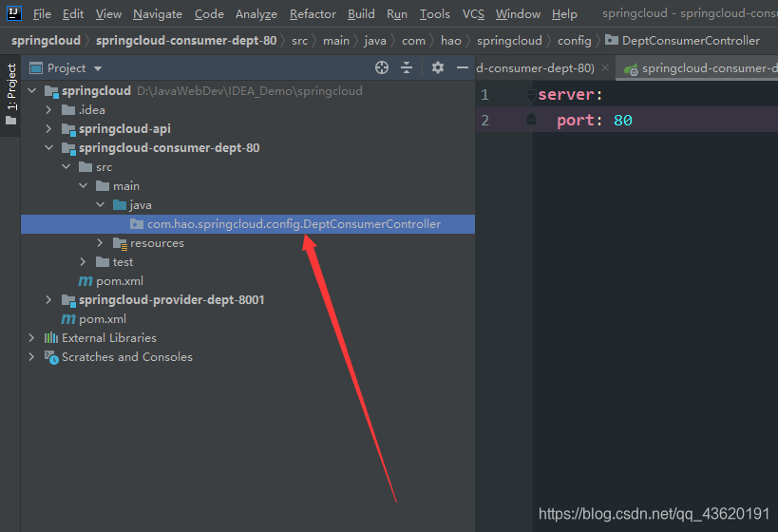Expand the .idea folder
This screenshot has width=778, height=532.
click(48, 109)
